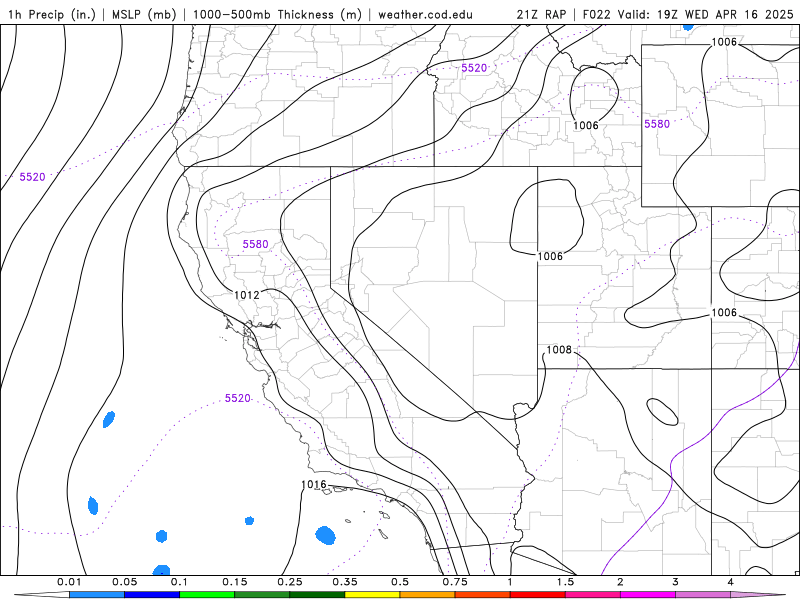The image size is (800, 600).
Task: Click the 1016 isobar label
Action: [314, 484]
